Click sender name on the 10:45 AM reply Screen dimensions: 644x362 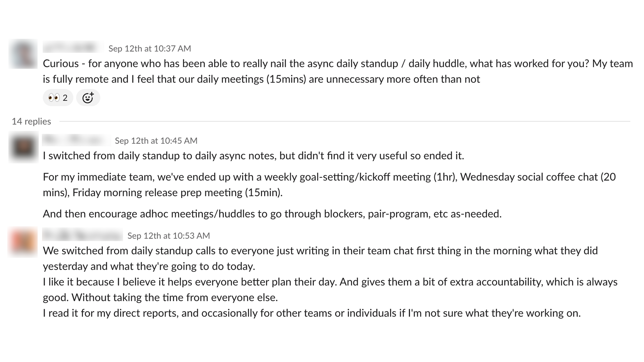click(x=76, y=140)
